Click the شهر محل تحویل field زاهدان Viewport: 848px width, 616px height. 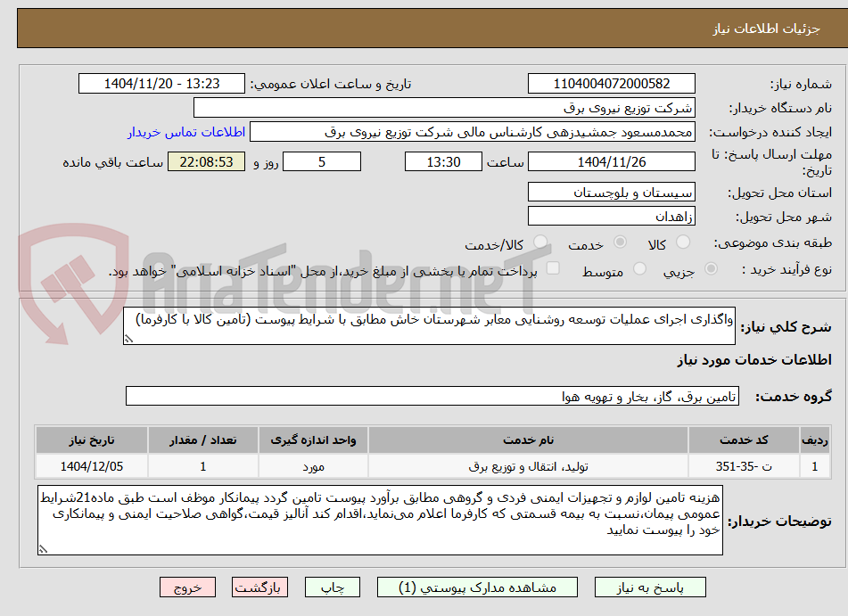[611, 217]
